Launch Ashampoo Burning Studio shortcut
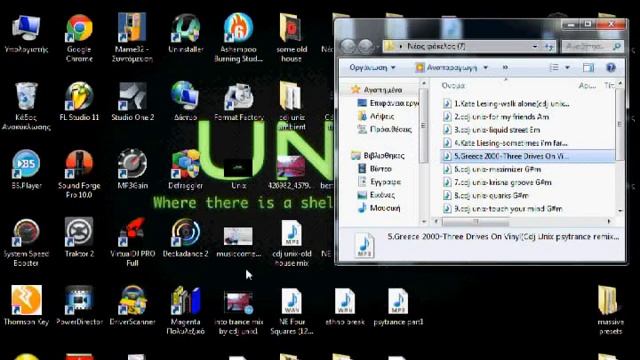This screenshot has height=360, width=640. tap(238, 38)
